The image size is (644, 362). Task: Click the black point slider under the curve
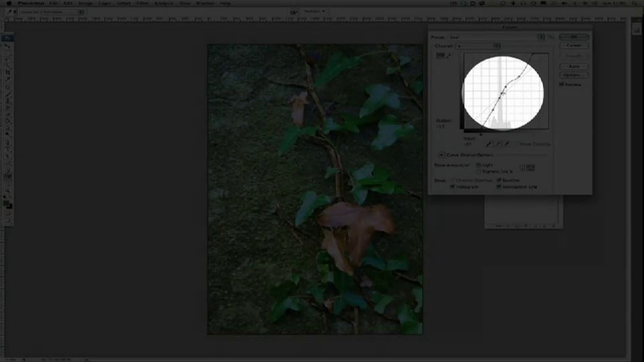click(x=481, y=134)
